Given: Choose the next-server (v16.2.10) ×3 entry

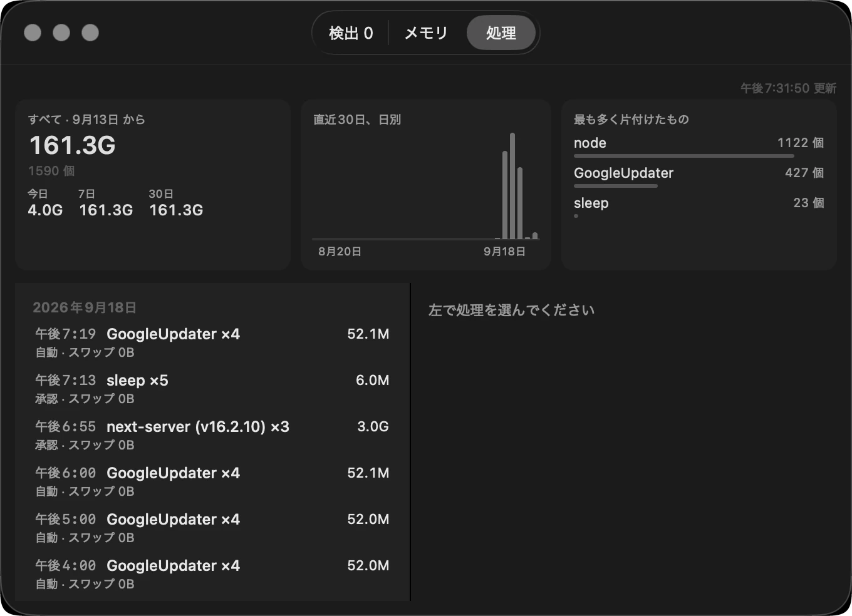Looking at the screenshot, I should point(212,435).
